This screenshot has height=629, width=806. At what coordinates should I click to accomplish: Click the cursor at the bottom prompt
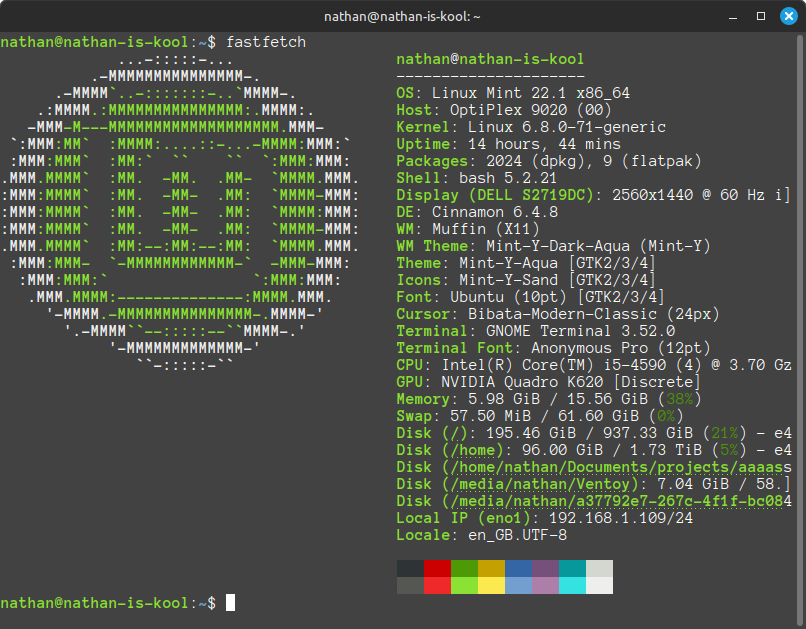pos(230,603)
